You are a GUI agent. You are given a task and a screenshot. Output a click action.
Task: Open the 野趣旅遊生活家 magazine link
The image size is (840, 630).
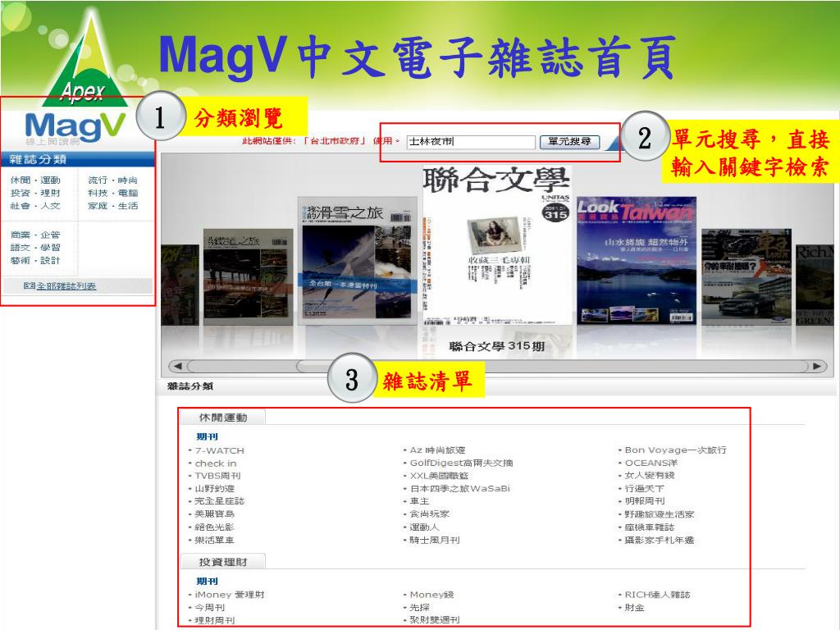point(660,514)
